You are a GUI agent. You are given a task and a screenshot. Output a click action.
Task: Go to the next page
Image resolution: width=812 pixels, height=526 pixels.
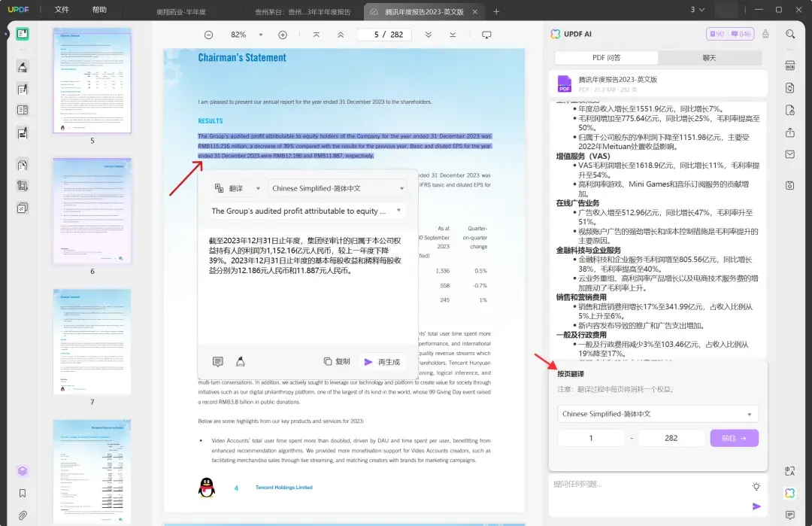[x=429, y=35]
